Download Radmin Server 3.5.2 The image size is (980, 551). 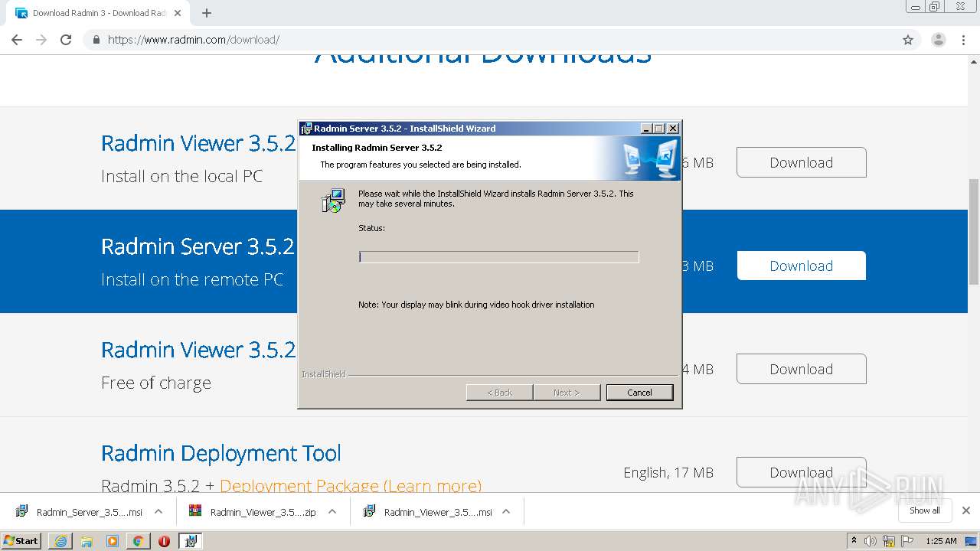[801, 266]
